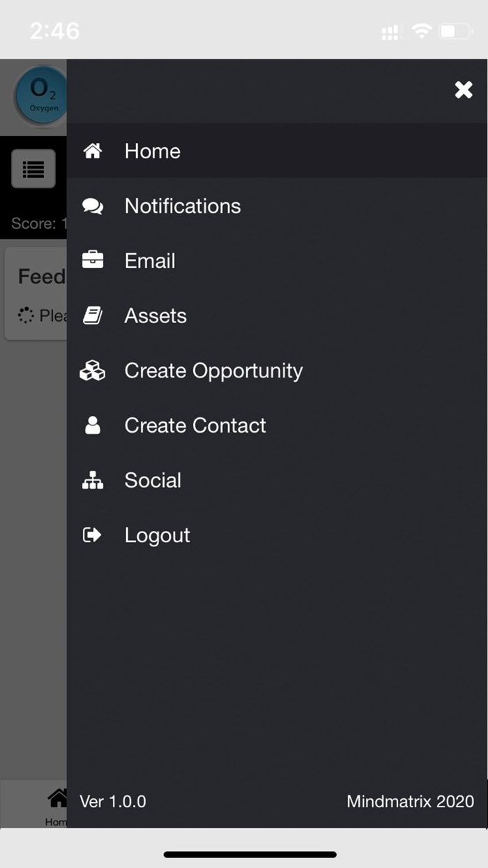The height and width of the screenshot is (868, 488).
Task: Click the cubes Create Opportunity icon
Action: (x=93, y=371)
